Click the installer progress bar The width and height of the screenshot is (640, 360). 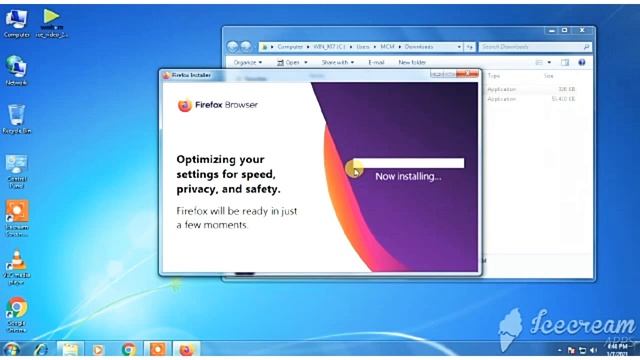409,163
